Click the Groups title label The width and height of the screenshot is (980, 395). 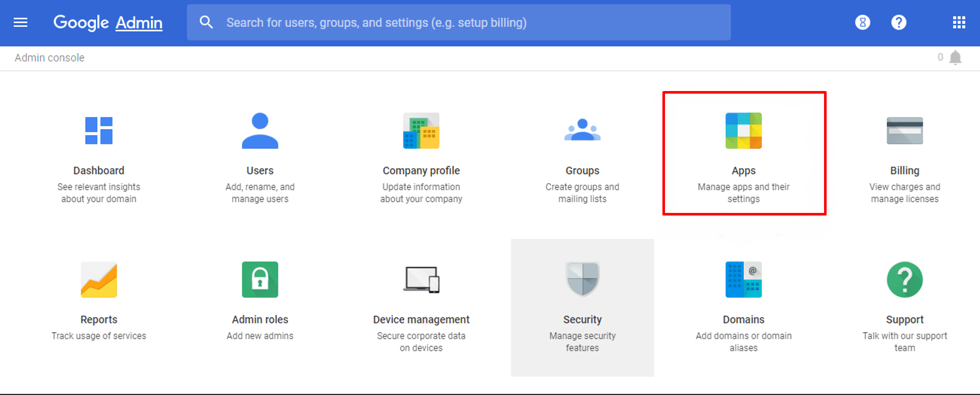pyautogui.click(x=583, y=171)
